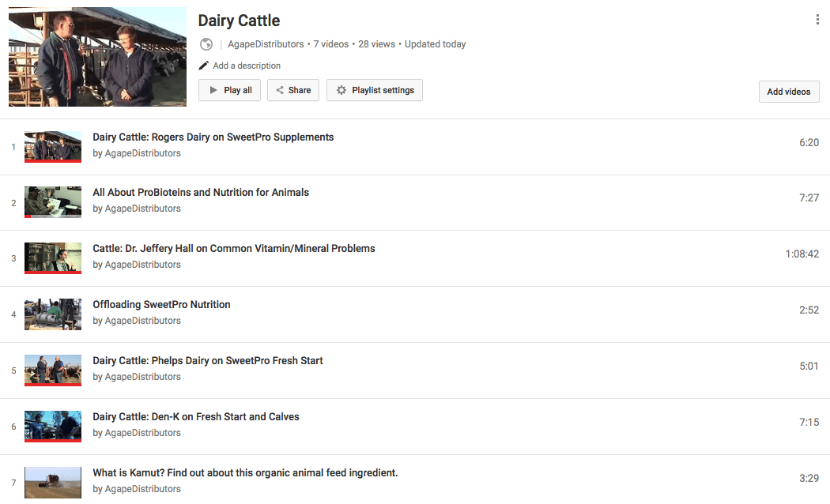Click the What is Kamut video thumbnail

[53, 482]
